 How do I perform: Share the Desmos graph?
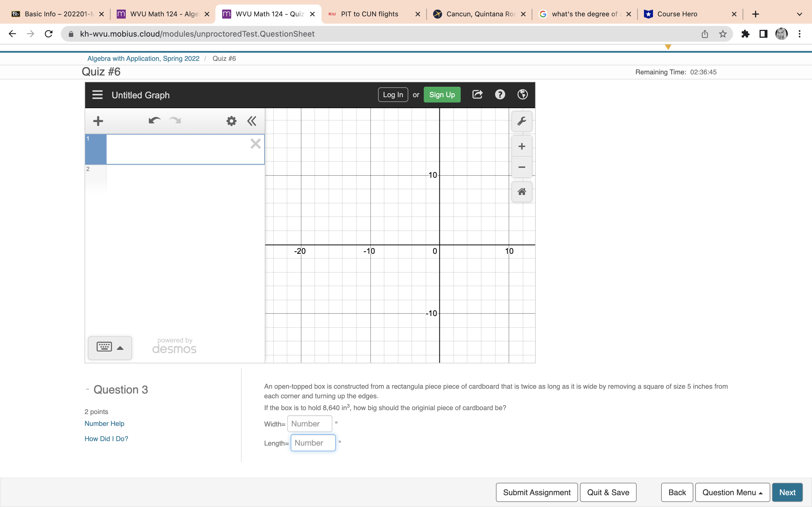point(477,94)
